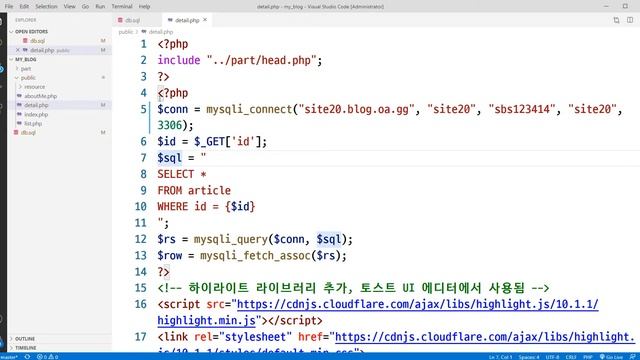Open the Run menu
Viewport: 640px width, 360px height.
click(100, 7)
